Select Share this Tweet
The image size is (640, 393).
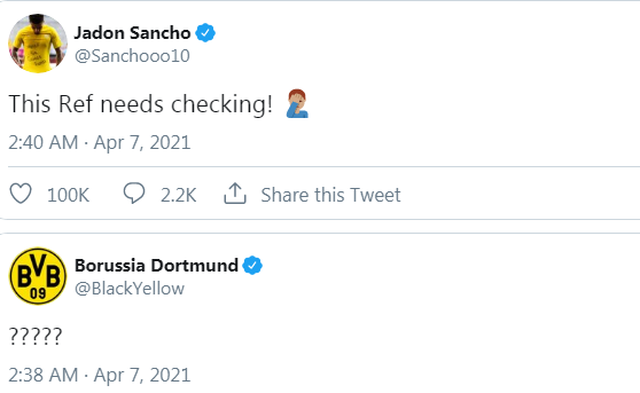click(x=331, y=195)
